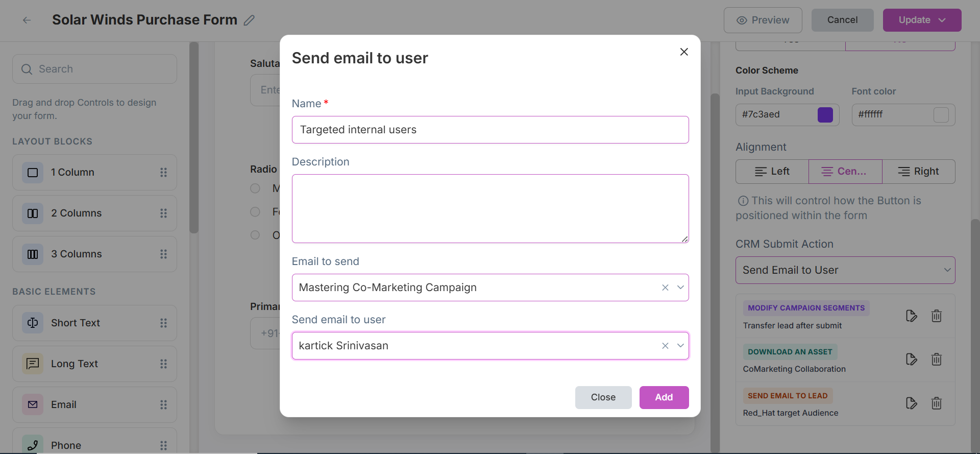Grab the Email drag handle
This screenshot has height=454, width=980.
click(163, 404)
